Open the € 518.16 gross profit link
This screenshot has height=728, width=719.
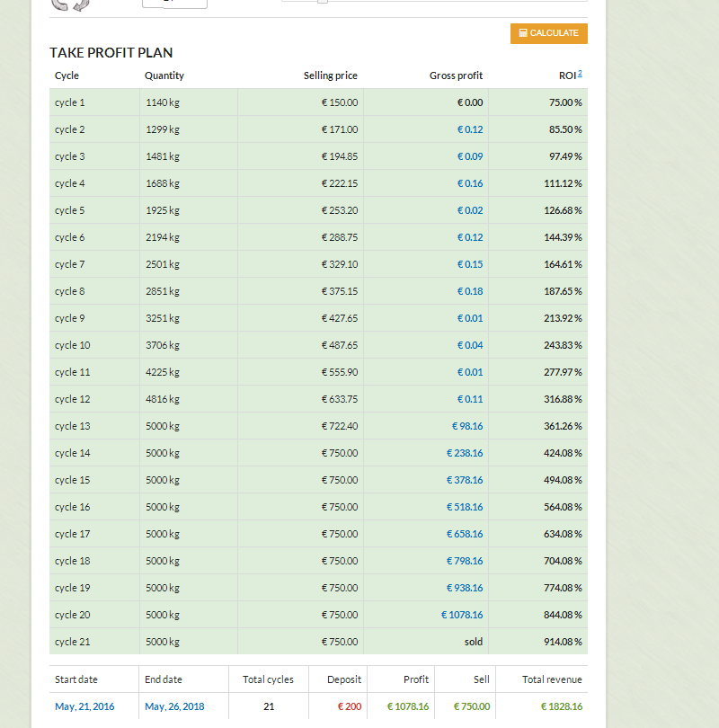coord(465,507)
